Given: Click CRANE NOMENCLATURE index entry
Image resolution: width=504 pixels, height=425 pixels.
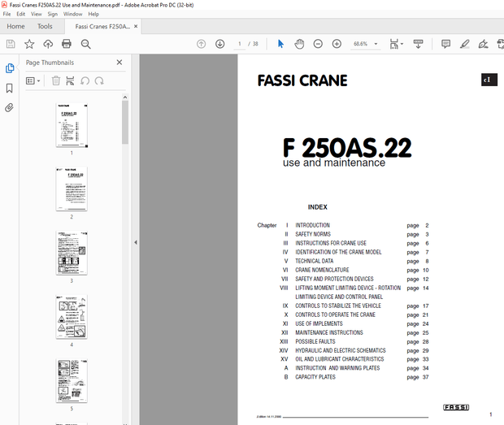Looking at the screenshot, I should pos(322,270).
